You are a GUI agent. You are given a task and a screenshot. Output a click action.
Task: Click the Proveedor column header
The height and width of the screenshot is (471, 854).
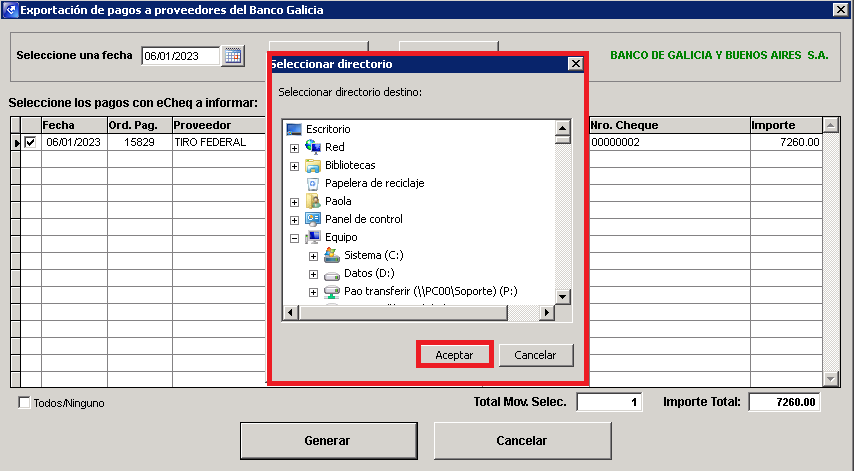pyautogui.click(x=219, y=125)
